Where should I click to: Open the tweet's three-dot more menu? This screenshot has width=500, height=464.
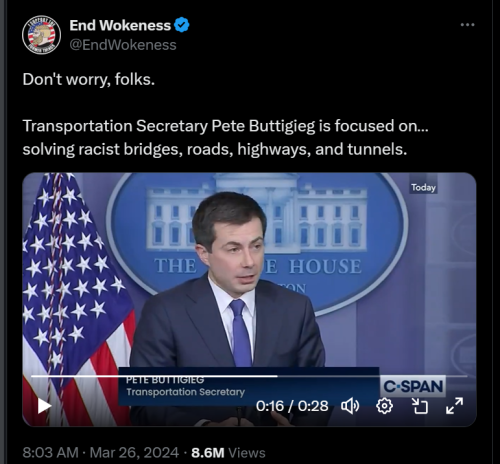tap(467, 25)
